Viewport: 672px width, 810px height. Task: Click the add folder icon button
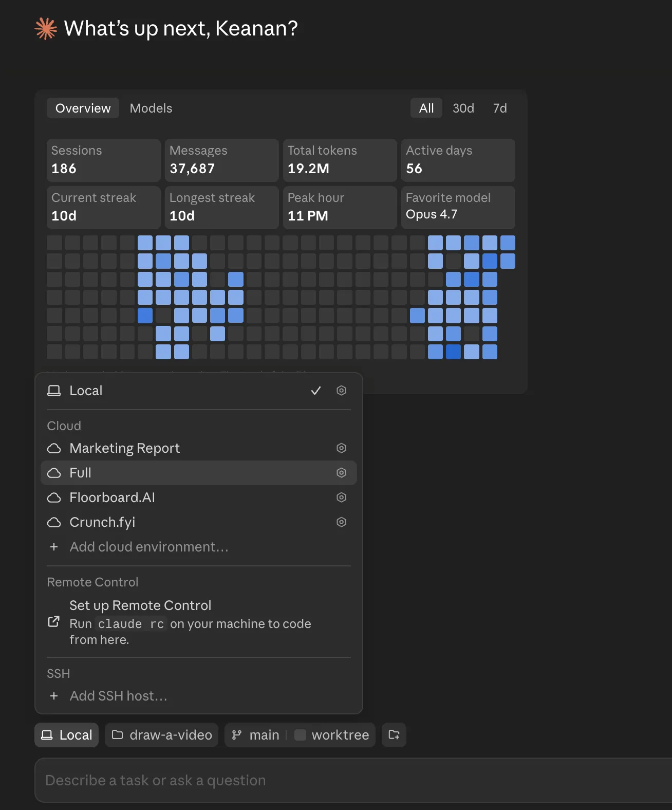tap(394, 735)
